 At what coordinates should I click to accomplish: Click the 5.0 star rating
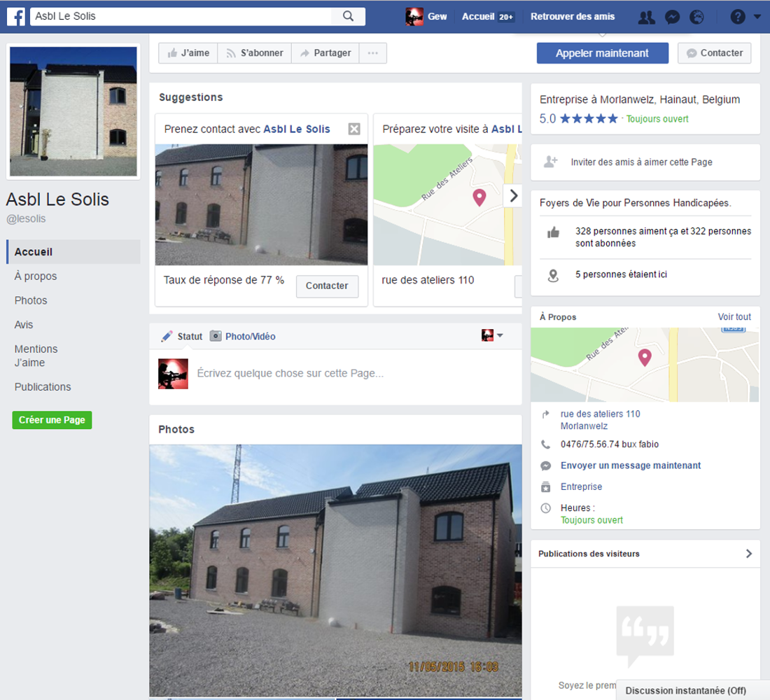click(x=578, y=119)
